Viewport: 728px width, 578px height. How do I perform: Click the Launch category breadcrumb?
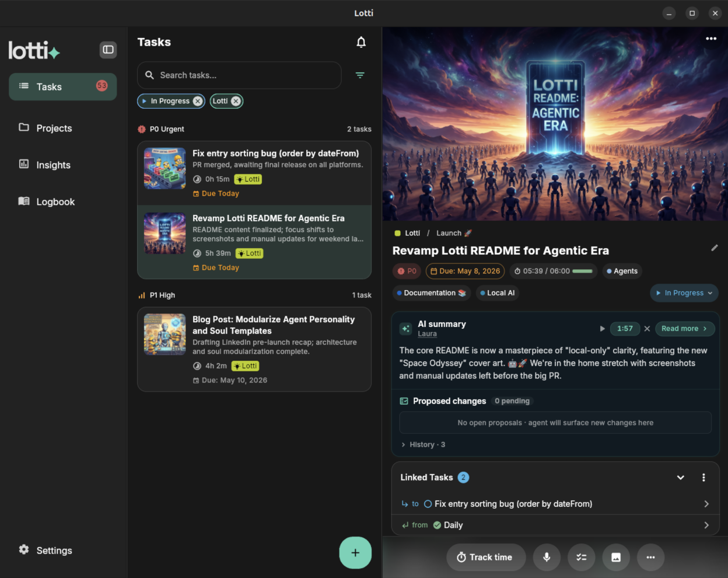click(454, 233)
